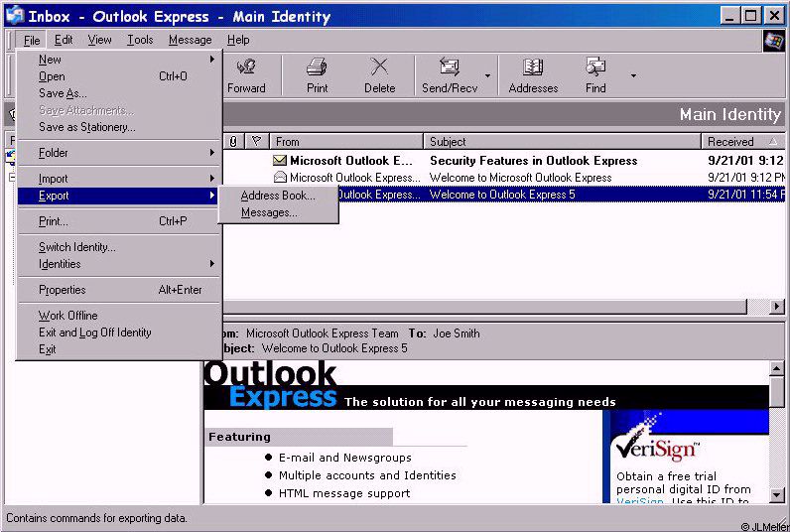Sort messages by From column

pyautogui.click(x=346, y=142)
